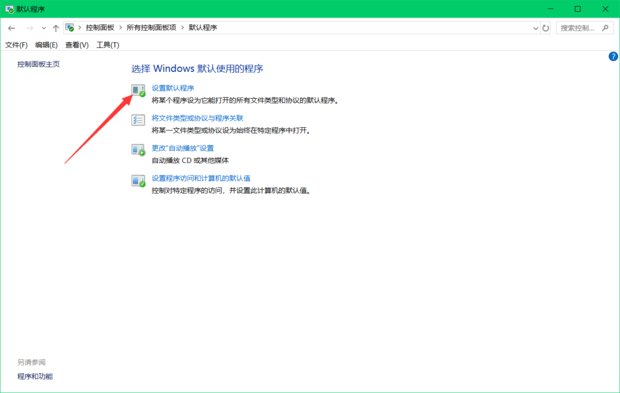The image size is (620, 393).
Task: Open the 编辑(E) menu
Action: (x=46, y=45)
